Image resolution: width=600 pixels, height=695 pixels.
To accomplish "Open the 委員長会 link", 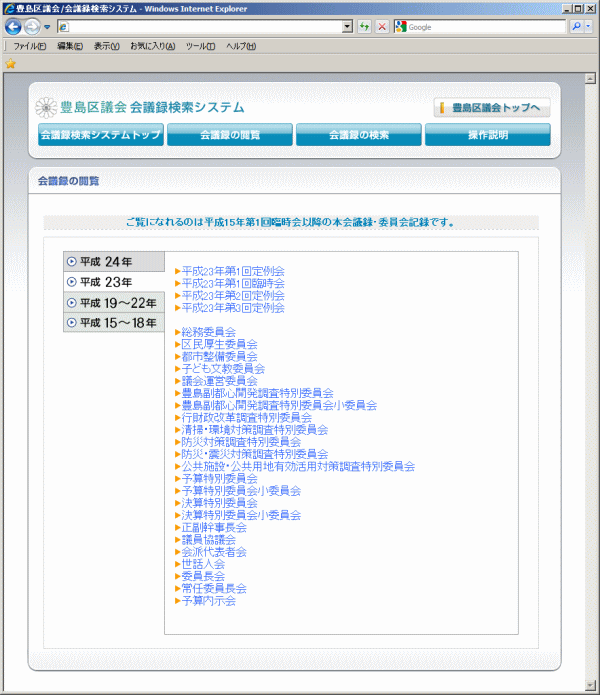I will pos(203,576).
